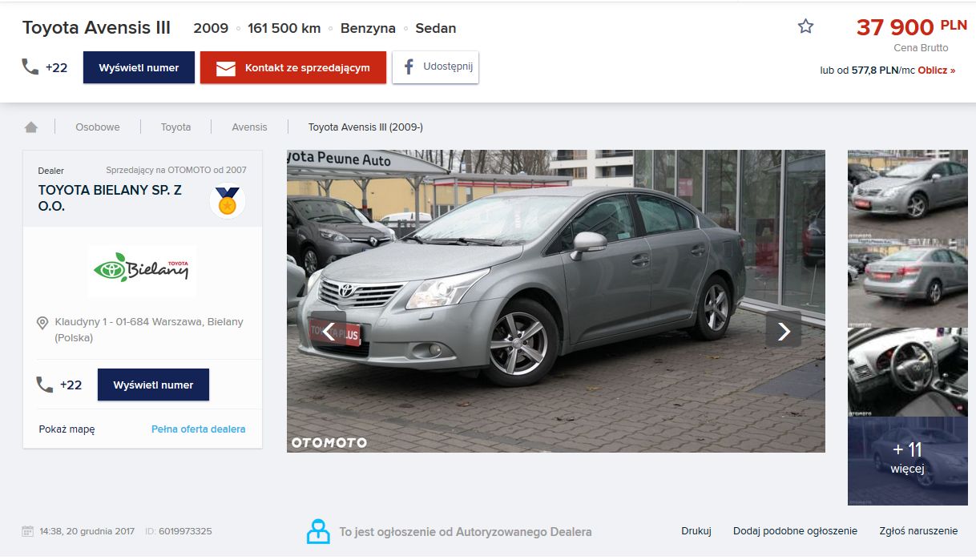Click the Toyota Bielany dealer logo
Screen dimensions: 976x560
point(142,271)
